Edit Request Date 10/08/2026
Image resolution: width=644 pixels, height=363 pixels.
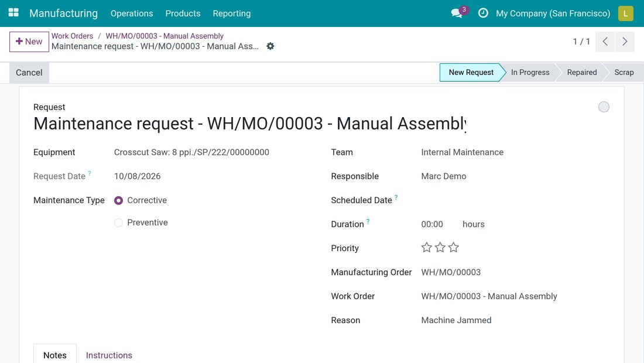coord(137,176)
